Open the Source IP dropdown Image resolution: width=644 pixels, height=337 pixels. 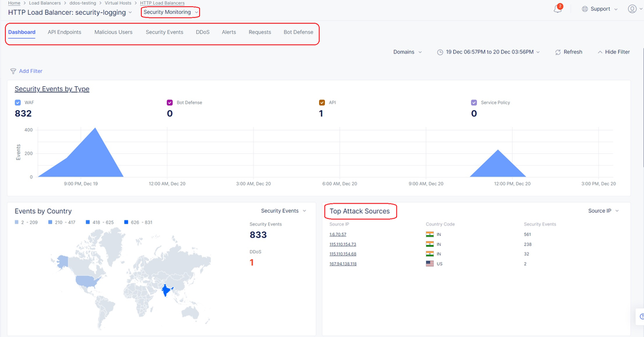click(x=603, y=211)
